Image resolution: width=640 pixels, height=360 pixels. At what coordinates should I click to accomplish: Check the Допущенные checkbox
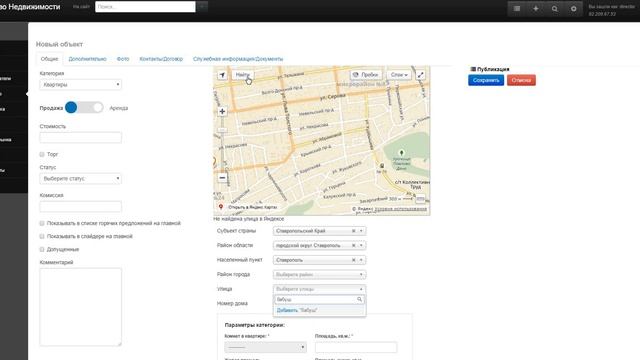click(x=42, y=249)
